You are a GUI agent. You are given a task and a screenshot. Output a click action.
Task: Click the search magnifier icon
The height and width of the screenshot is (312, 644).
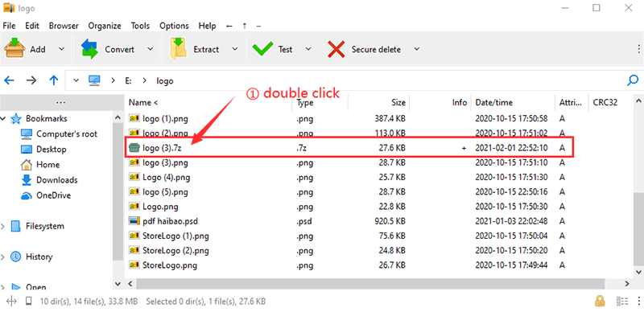tap(633, 80)
